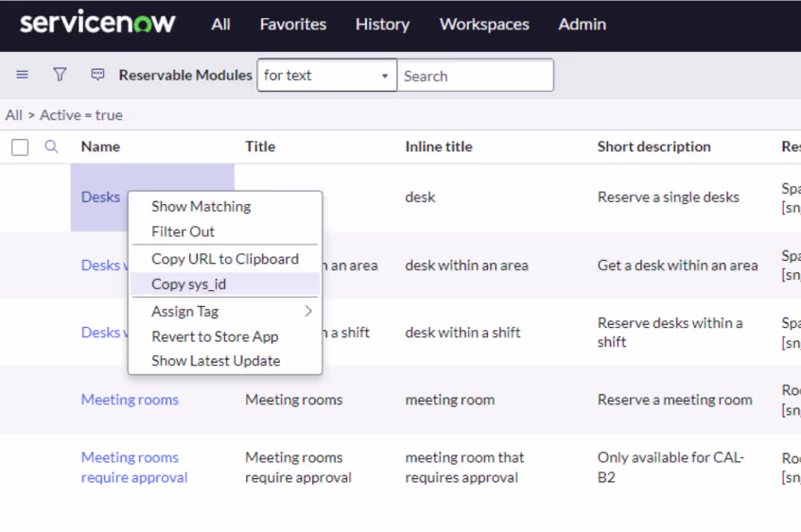Open the list controls hamburger menu
801x532 pixels.
(x=22, y=75)
